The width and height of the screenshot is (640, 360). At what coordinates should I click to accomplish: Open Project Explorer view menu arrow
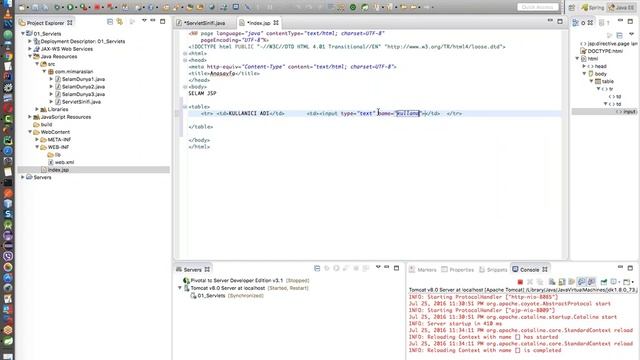tap(144, 20)
